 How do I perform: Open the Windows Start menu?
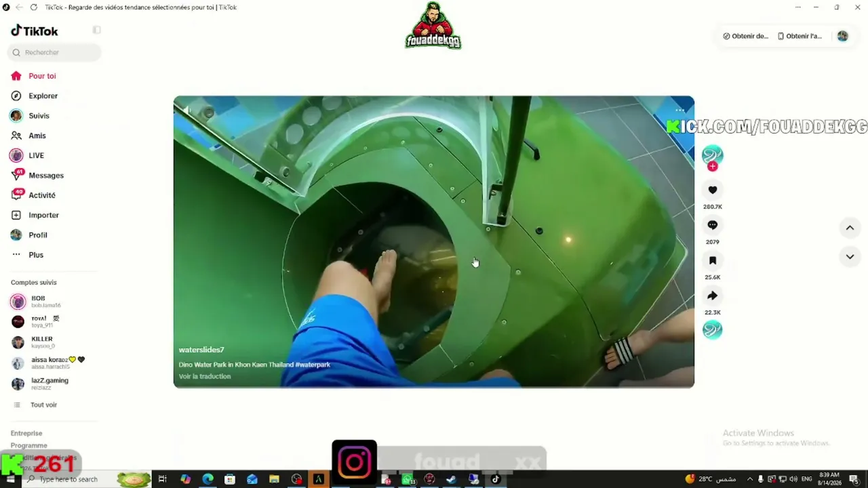tap(10, 479)
